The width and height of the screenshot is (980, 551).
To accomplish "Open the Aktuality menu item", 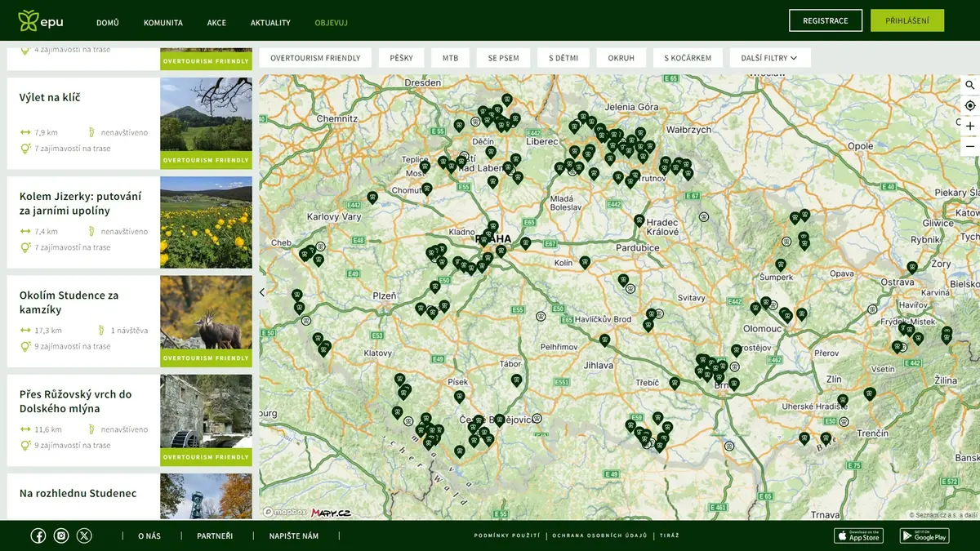I will tap(270, 23).
